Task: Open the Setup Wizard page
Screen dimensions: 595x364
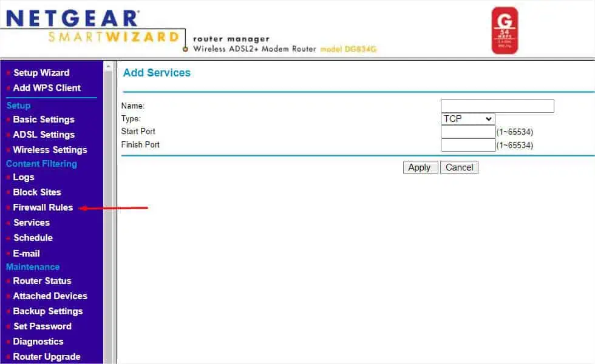Action: click(x=40, y=73)
